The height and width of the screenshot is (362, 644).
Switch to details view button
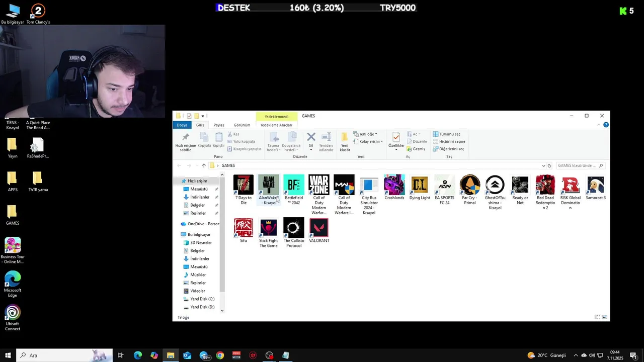[x=597, y=317]
